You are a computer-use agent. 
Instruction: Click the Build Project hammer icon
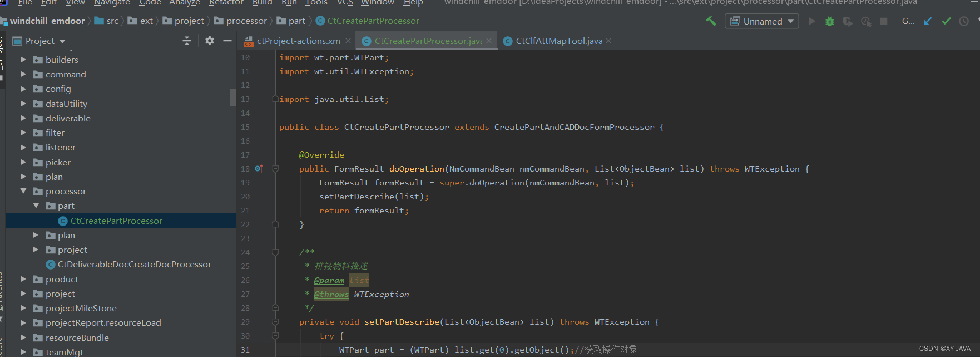(711, 21)
